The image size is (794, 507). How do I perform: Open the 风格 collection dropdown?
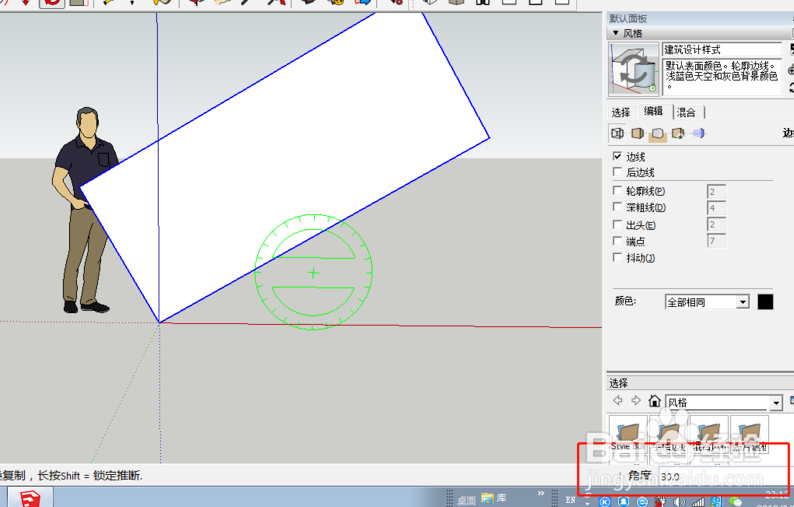[776, 403]
